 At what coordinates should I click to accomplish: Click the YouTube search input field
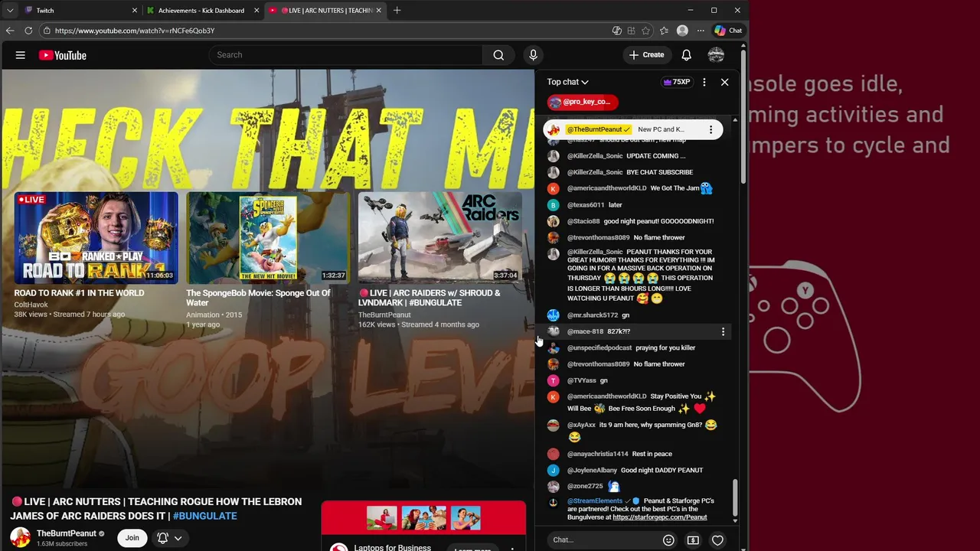coord(346,55)
